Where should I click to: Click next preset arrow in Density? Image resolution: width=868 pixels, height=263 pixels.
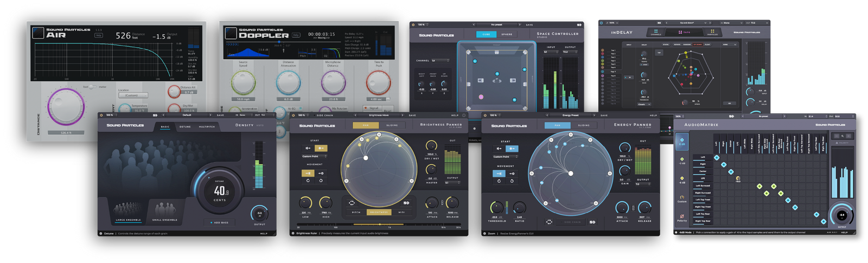(x=211, y=115)
